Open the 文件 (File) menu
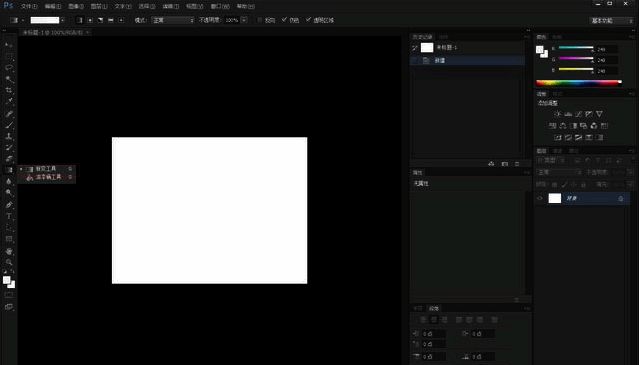The width and height of the screenshot is (639, 365). click(x=29, y=6)
